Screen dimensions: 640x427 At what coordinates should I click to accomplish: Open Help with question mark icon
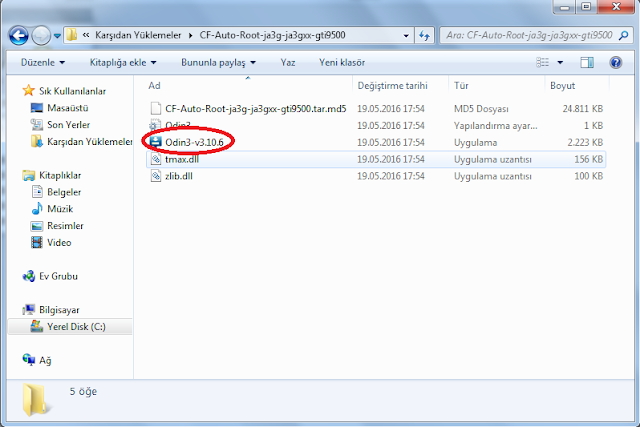click(x=616, y=62)
